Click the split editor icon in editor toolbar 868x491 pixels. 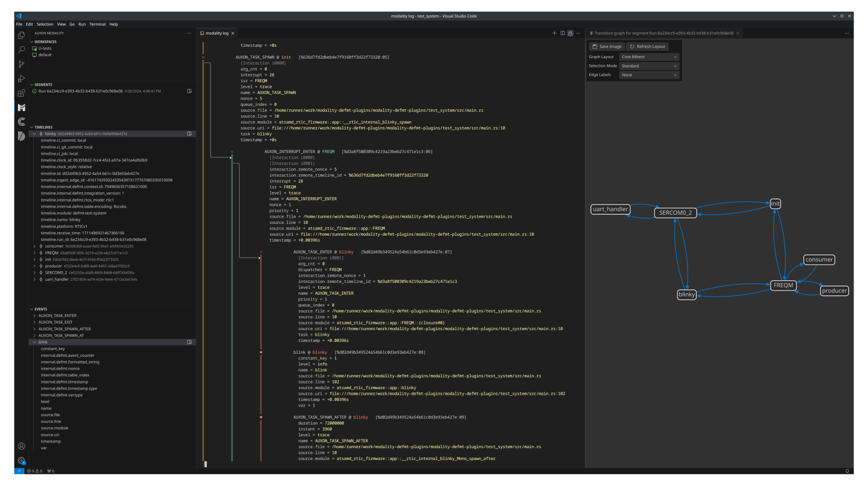[x=562, y=33]
